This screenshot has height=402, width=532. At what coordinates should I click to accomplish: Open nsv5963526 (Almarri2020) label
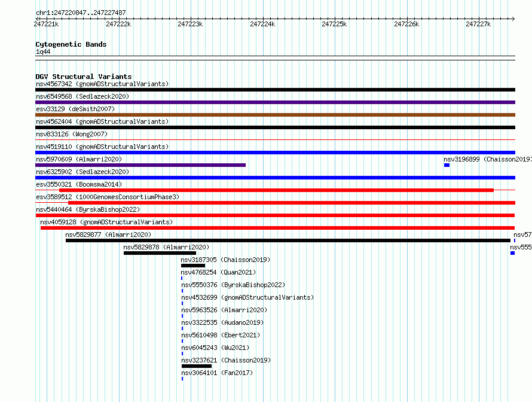[224, 310]
